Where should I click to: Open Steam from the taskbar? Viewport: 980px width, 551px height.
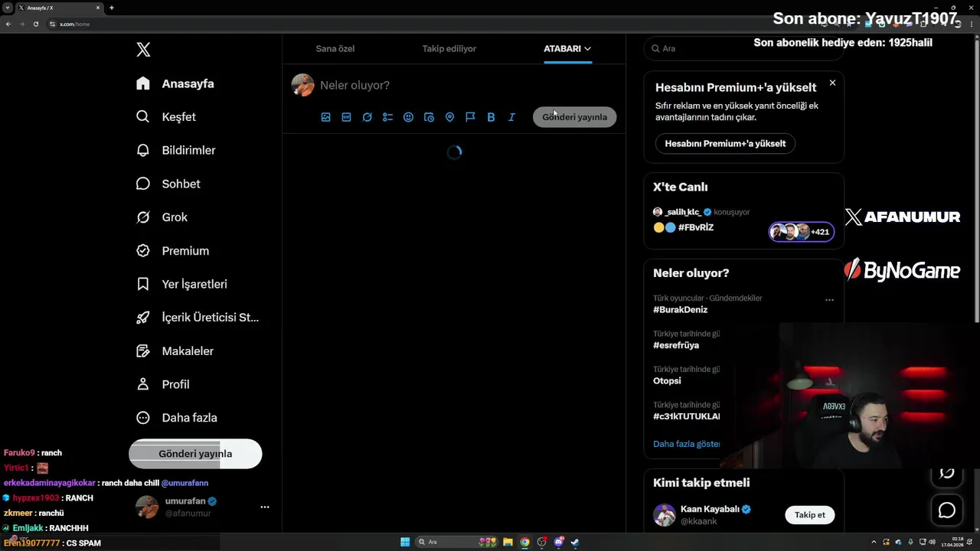pos(575,543)
